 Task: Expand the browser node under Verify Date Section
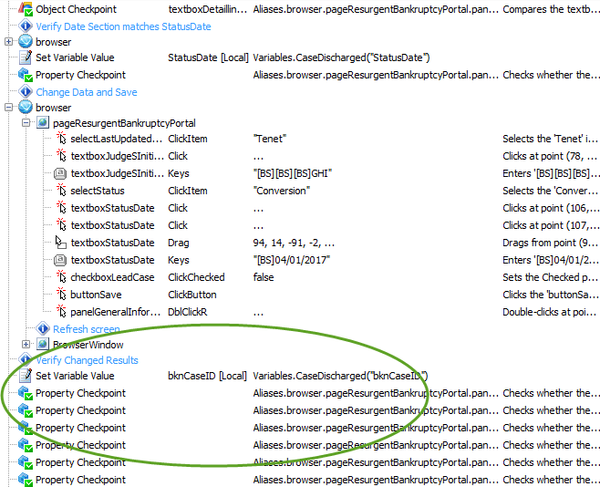[9, 42]
